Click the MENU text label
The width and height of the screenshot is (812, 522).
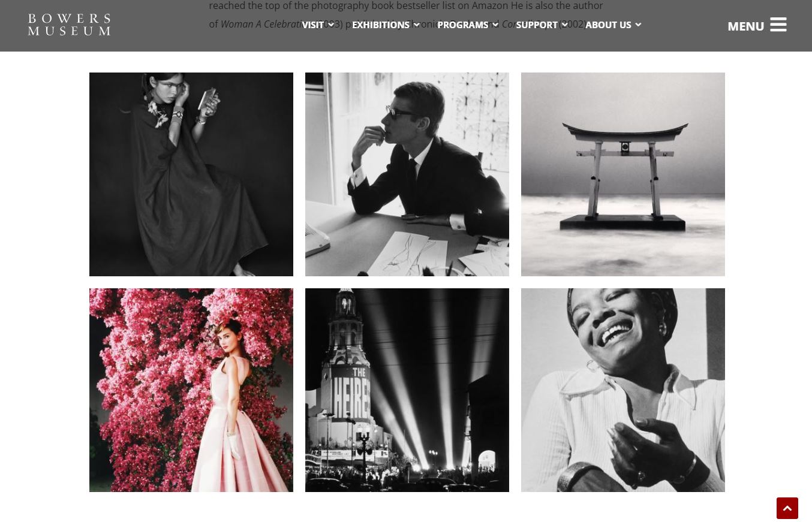745,26
